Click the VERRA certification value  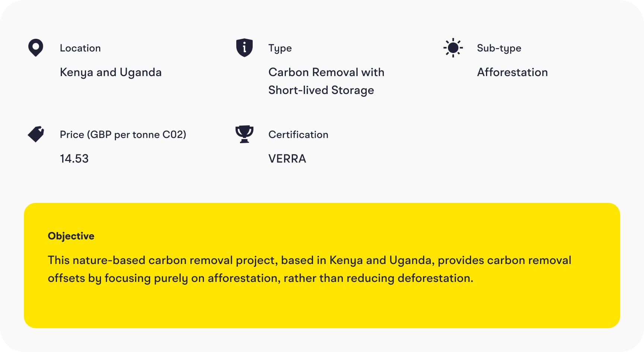pos(287,159)
